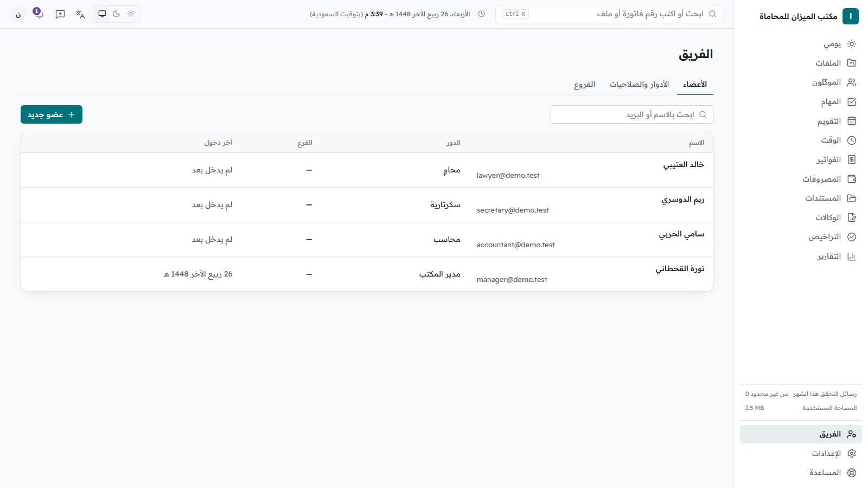Select system theme monitor toggle
Screen dimensions: 868x488
coord(102,14)
